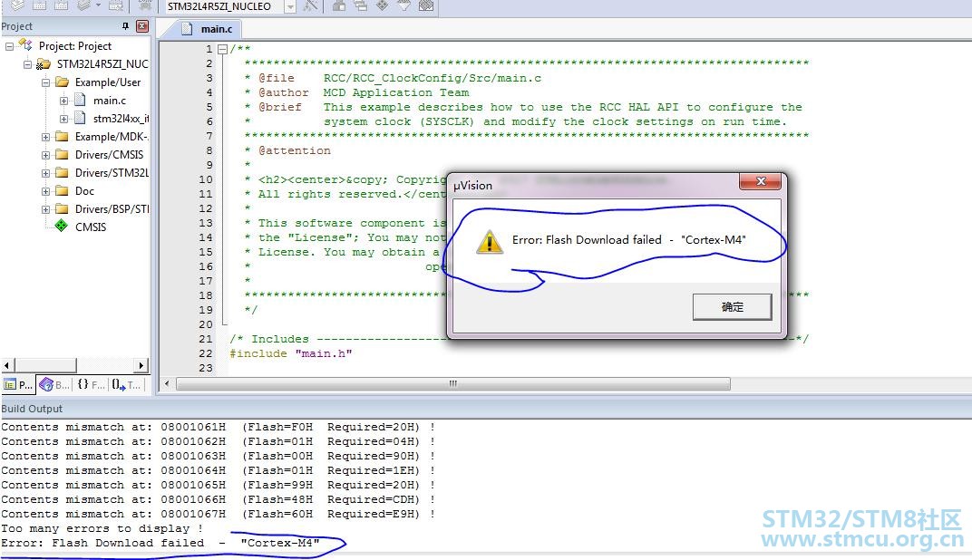Click mismatch line at 08001067H in Build Output
Viewport: 972px width, 560px height.
click(219, 514)
